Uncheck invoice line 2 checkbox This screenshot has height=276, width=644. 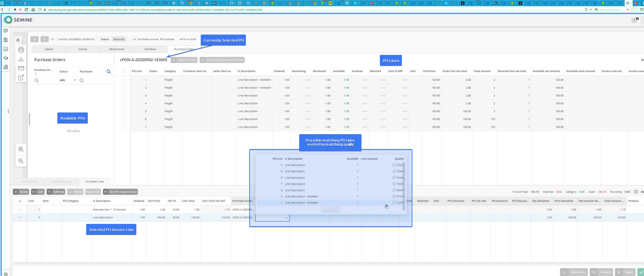pos(20,218)
